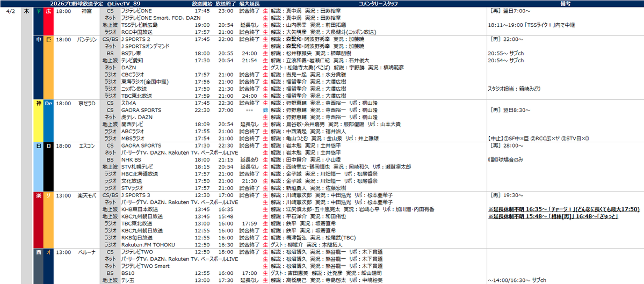Select the end time "15:48"

pyautogui.click(x=226, y=216)
